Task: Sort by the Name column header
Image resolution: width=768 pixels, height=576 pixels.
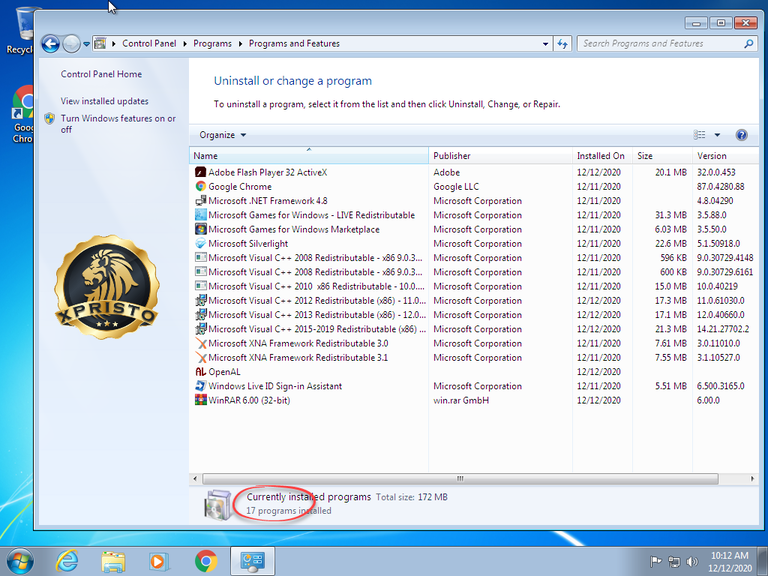Action: point(309,156)
